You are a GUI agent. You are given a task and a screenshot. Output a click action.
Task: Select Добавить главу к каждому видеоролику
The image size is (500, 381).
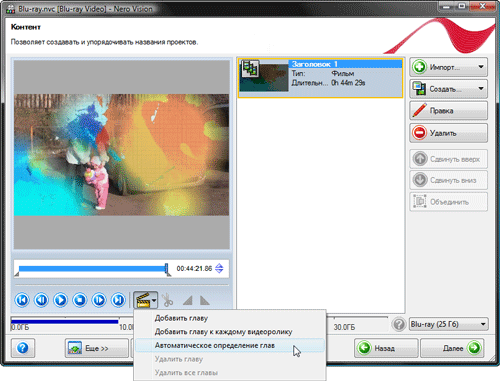tap(223, 332)
